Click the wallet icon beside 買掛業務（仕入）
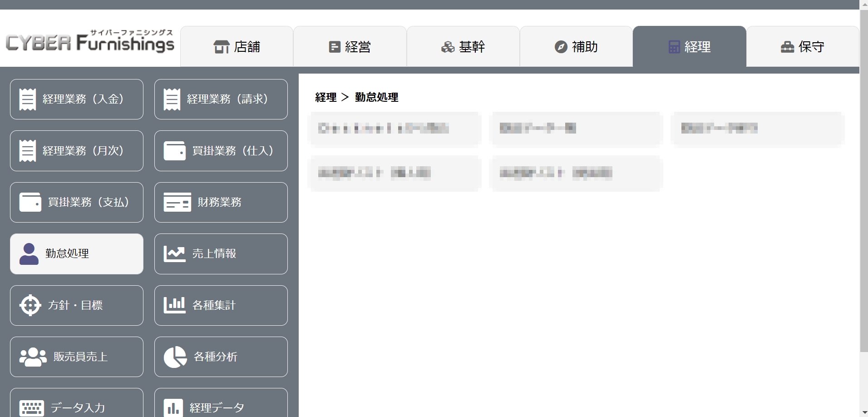This screenshot has height=417, width=868. coord(175,151)
